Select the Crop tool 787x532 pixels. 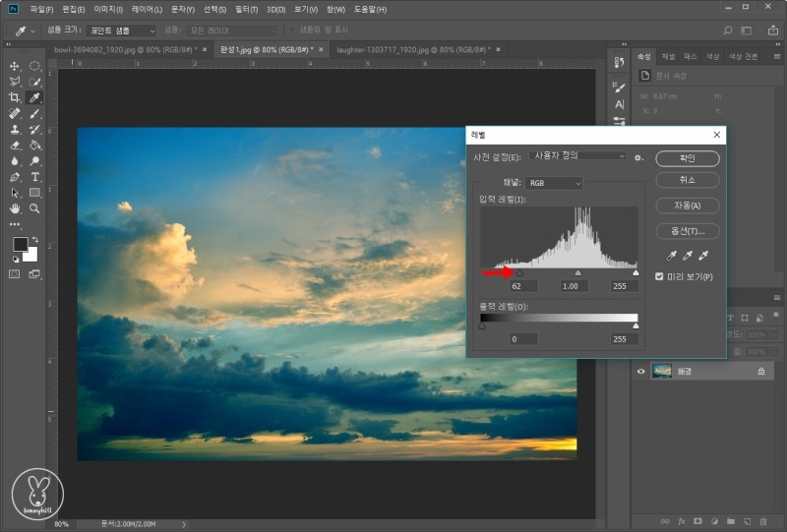point(15,97)
